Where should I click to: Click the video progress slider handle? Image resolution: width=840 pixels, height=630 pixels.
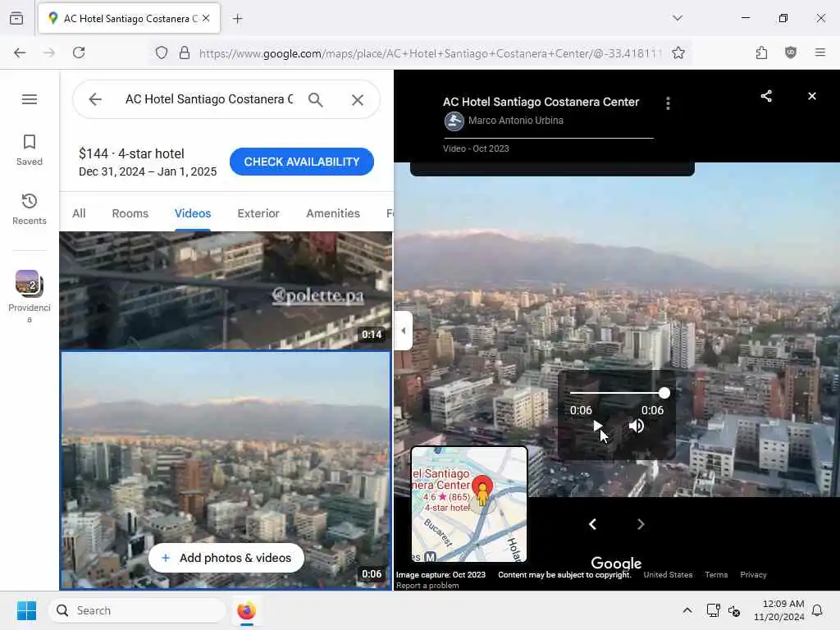pos(664,393)
